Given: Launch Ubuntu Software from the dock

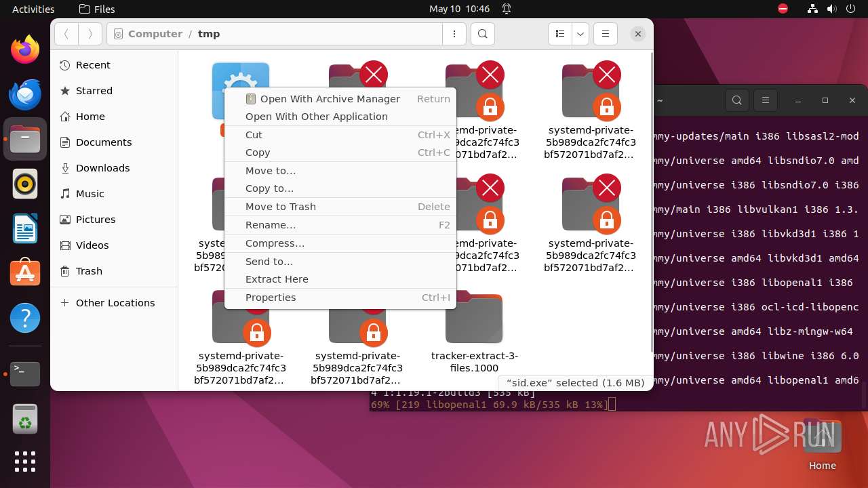Looking at the screenshot, I should pyautogui.click(x=25, y=273).
